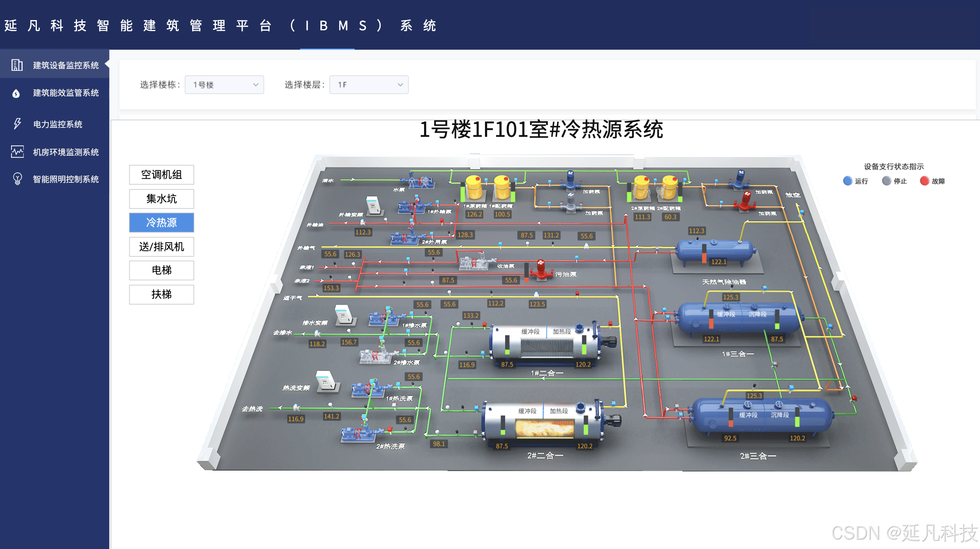This screenshot has width=980, height=549.
Task: Select the 电梯 button
Action: [x=161, y=270]
